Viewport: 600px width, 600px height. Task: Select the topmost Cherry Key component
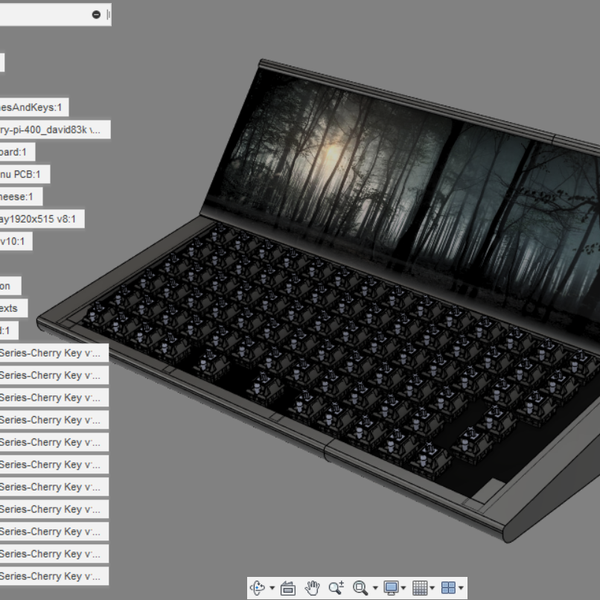[x=50, y=376]
